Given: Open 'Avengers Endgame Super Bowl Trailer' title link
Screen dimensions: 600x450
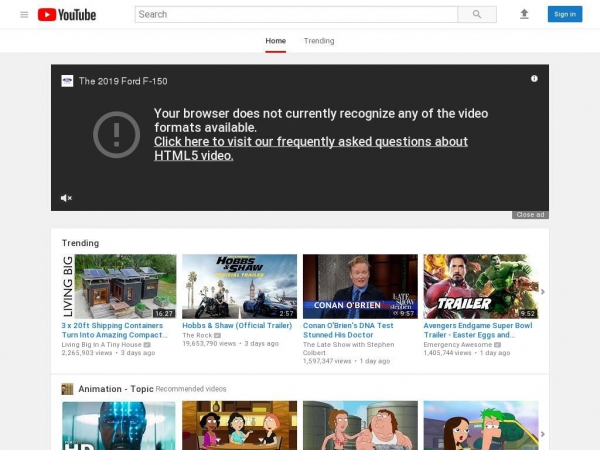Looking at the screenshot, I should (478, 330).
